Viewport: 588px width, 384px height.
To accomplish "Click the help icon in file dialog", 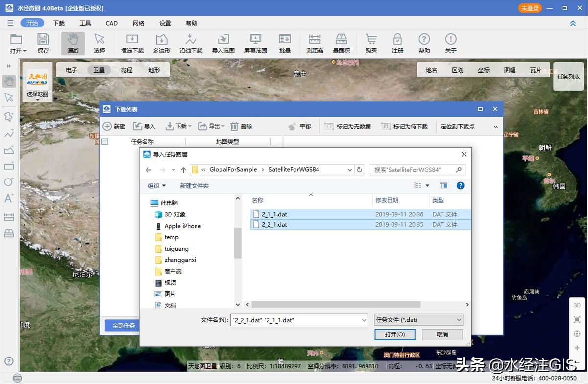I will [x=460, y=186].
